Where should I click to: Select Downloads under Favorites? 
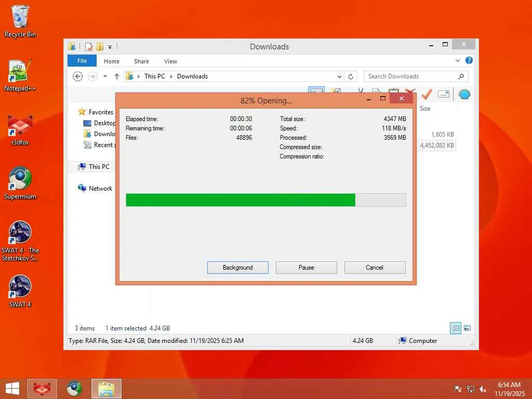click(x=99, y=134)
